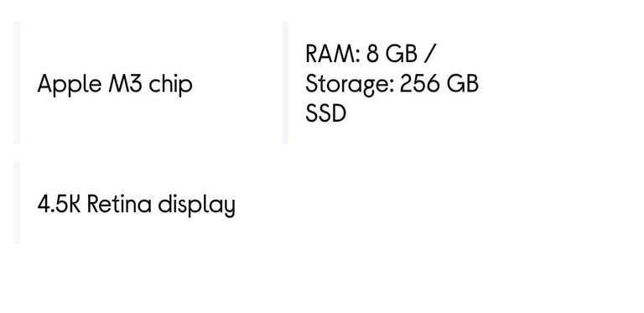Select the vertical bar beside Apple M3 chip
Screen dimensions: 644x313
(x=17, y=82)
